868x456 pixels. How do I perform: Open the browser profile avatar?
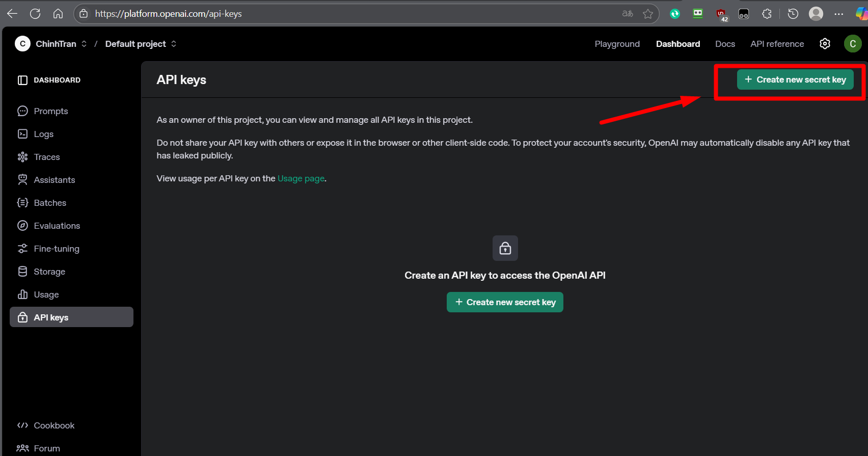(x=816, y=14)
